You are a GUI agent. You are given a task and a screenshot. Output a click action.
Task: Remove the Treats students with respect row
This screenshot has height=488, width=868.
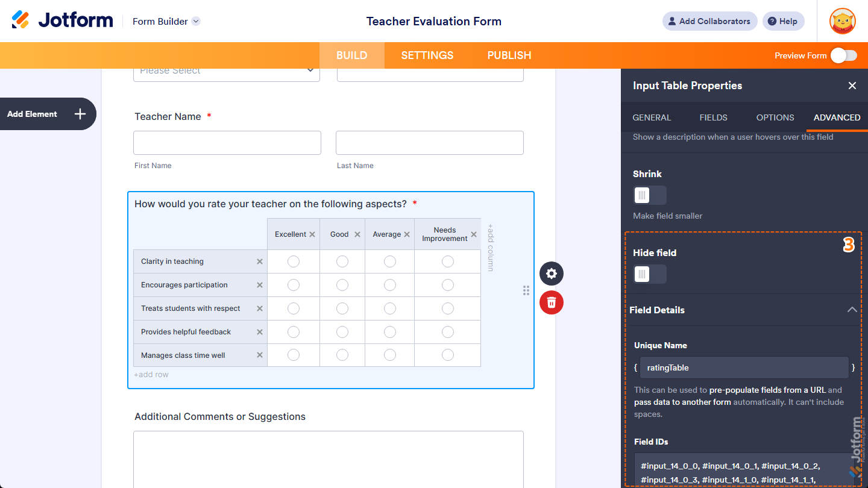260,308
